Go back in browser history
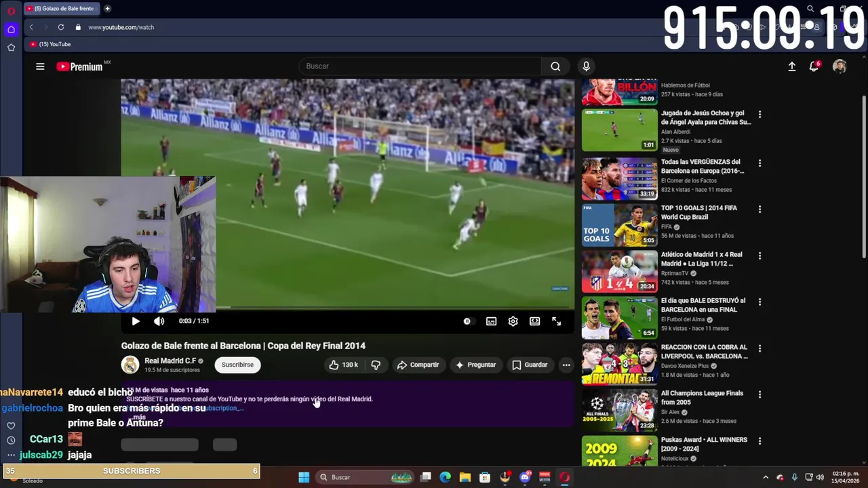868x488 pixels. 31,27
